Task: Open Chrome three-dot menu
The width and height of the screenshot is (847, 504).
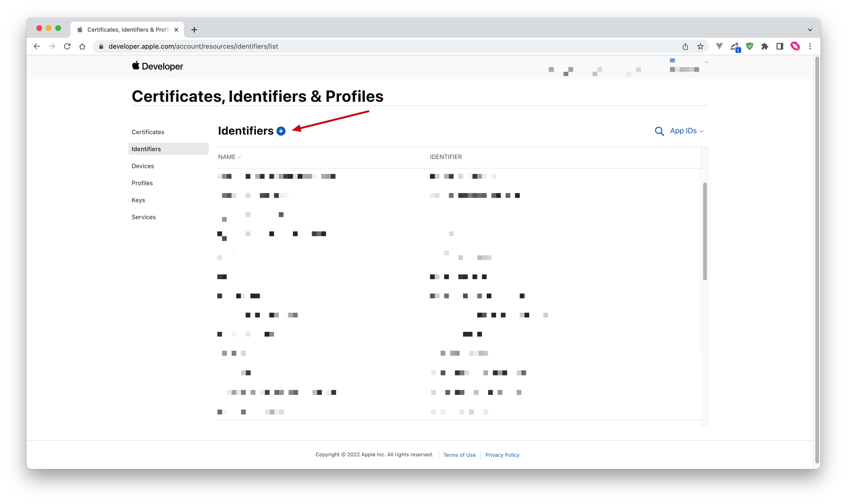Action: coord(810,47)
